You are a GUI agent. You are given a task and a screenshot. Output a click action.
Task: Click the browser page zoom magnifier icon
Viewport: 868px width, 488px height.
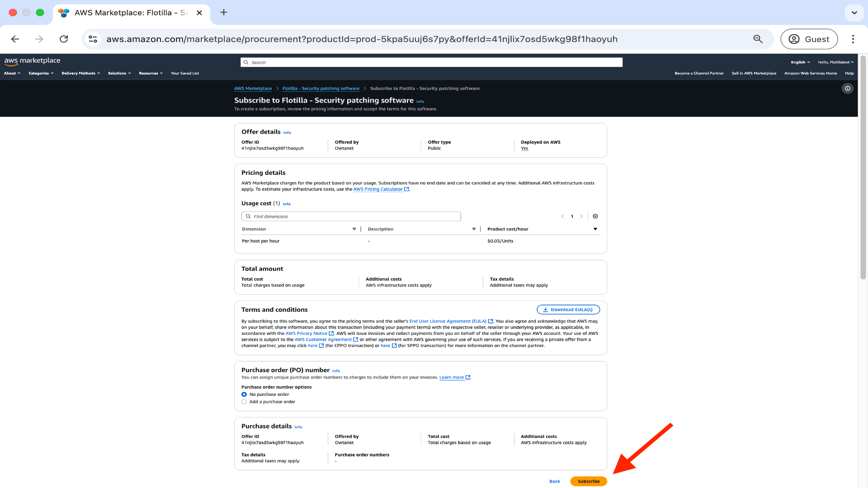click(758, 39)
